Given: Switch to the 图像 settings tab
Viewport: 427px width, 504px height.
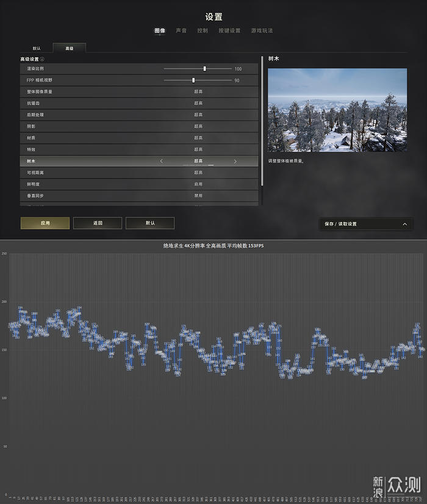Looking at the screenshot, I should tap(160, 31).
